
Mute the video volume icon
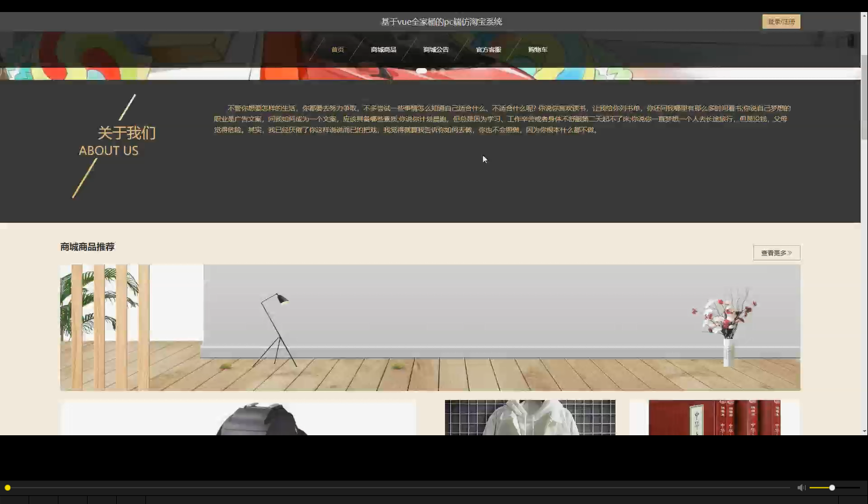(x=801, y=487)
